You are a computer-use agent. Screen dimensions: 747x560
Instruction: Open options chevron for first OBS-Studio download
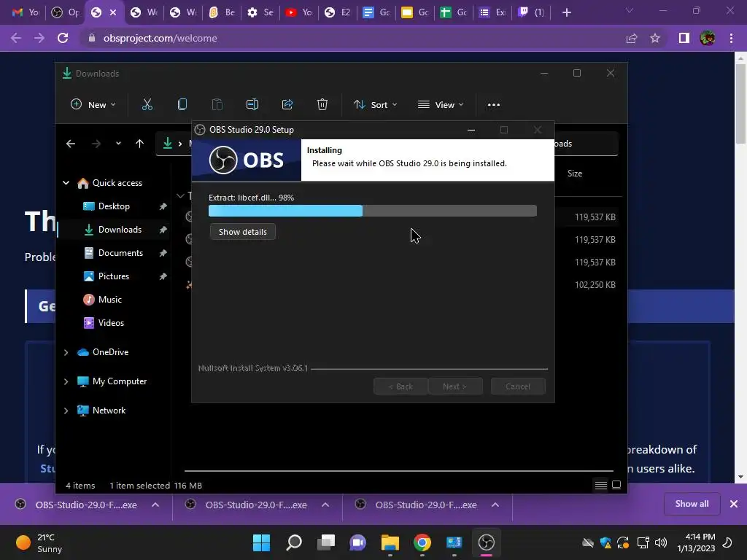pos(155,505)
